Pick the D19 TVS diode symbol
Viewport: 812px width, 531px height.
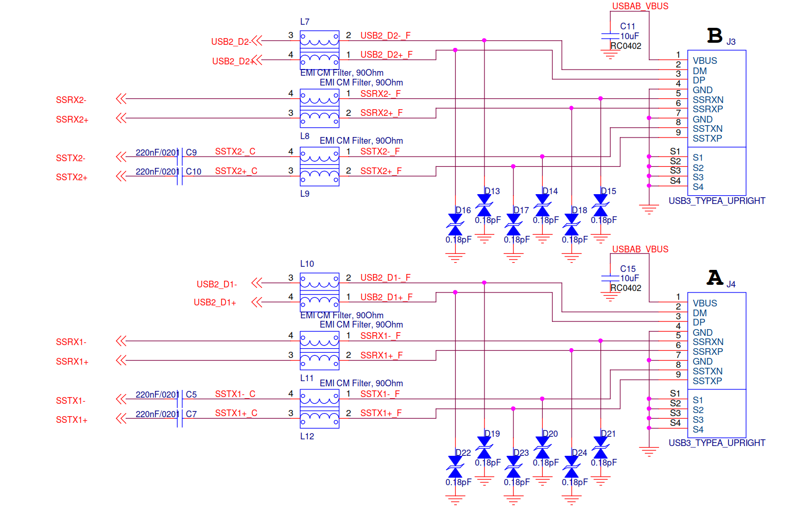coord(484,448)
